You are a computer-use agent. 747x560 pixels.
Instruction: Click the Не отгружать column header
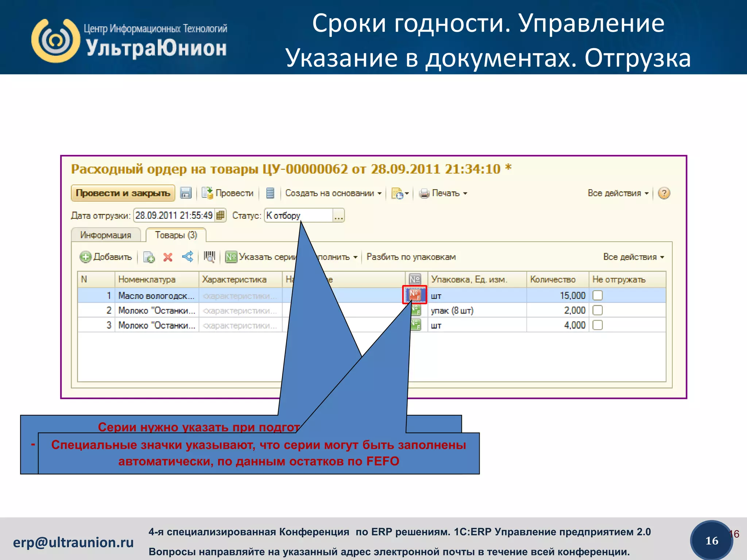[x=627, y=279]
